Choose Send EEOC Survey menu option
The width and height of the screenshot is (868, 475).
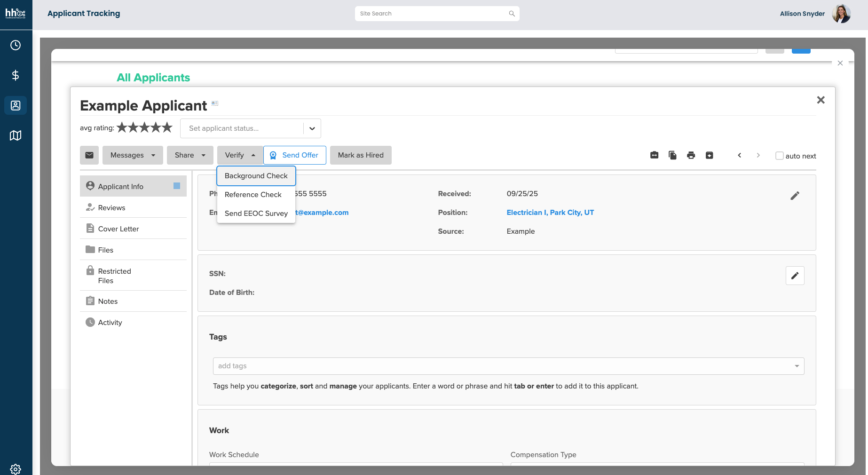256,214
